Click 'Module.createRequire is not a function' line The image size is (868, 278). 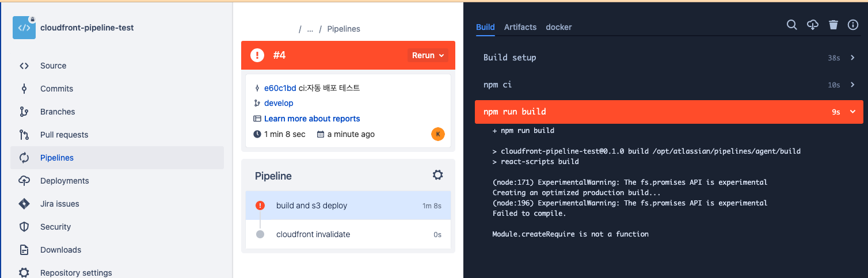pos(570,234)
